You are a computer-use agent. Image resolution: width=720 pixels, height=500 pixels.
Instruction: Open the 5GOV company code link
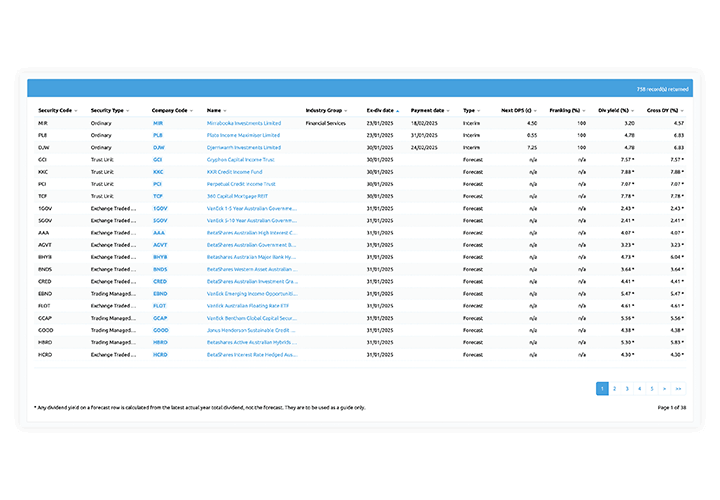(160, 221)
